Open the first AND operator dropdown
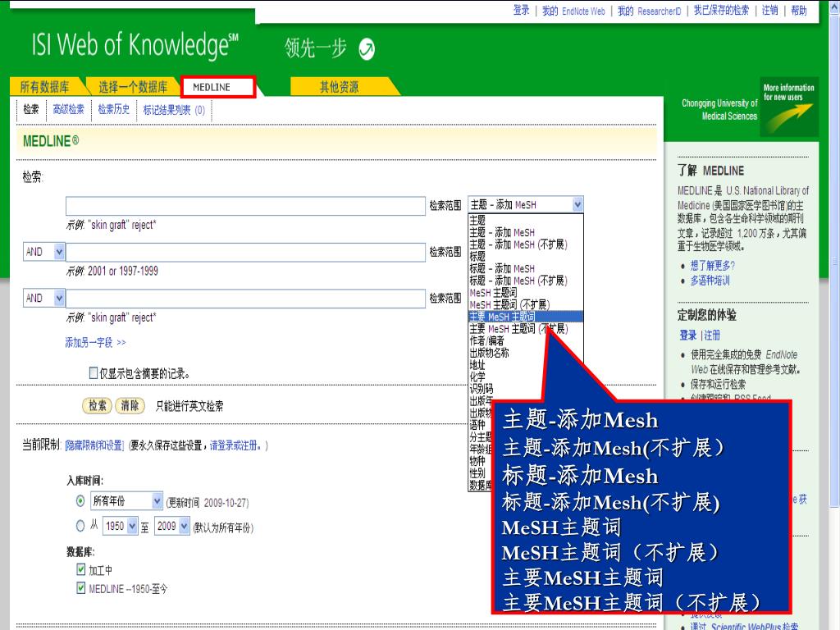 pyautogui.click(x=44, y=251)
